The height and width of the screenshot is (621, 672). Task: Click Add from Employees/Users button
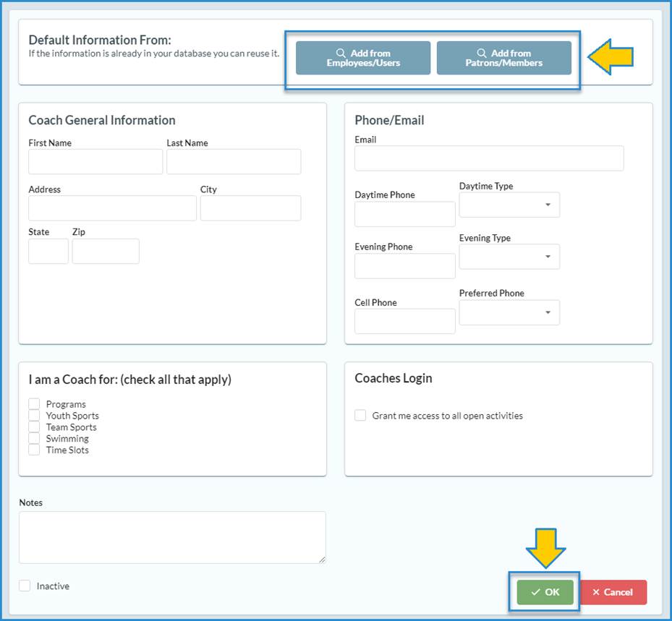click(x=363, y=58)
